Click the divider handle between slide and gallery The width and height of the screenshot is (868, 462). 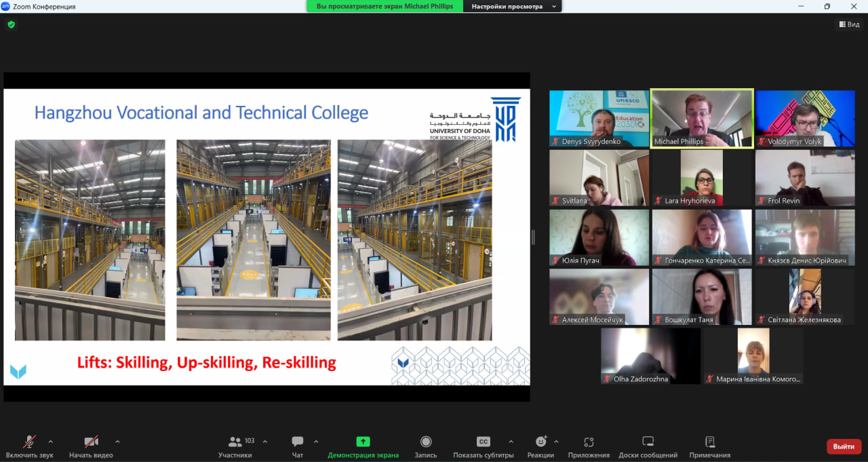click(x=533, y=237)
